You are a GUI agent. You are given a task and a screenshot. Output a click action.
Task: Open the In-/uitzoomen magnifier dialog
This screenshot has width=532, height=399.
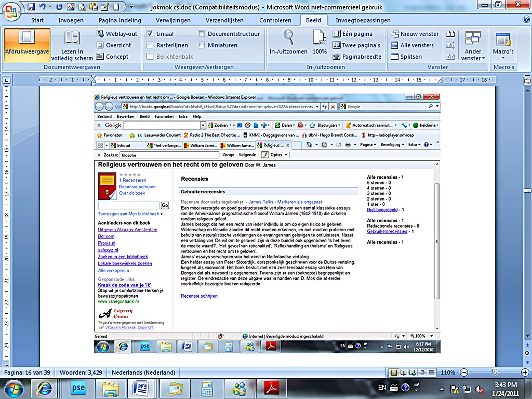pyautogui.click(x=288, y=43)
